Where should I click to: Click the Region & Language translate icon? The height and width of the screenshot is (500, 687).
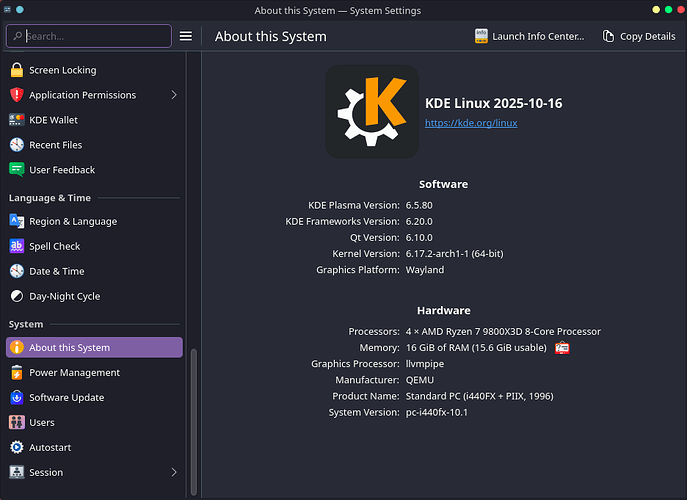click(x=16, y=221)
